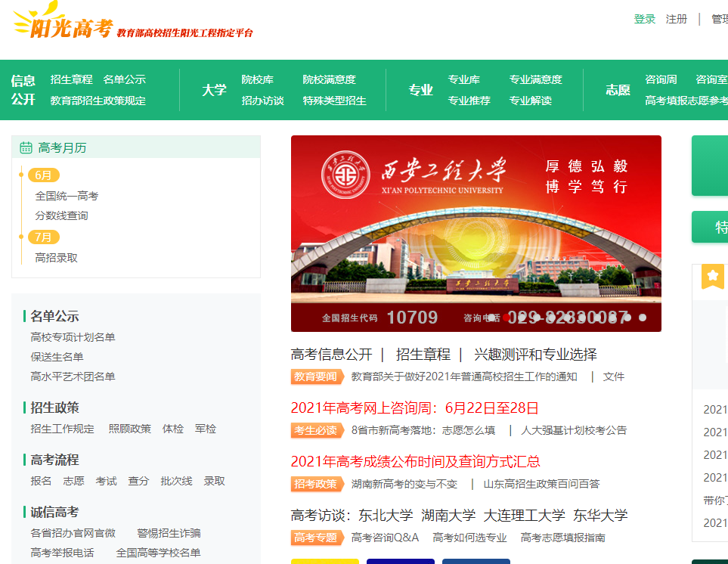
Task: Open 全国高等学校名单 link
Action: (x=158, y=553)
